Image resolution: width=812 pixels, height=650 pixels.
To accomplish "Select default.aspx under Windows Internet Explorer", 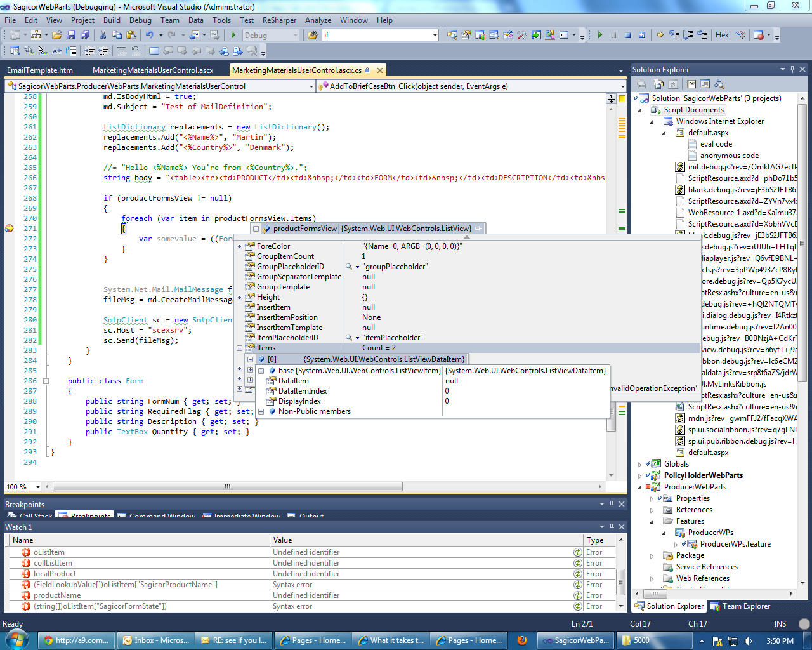I will (708, 133).
